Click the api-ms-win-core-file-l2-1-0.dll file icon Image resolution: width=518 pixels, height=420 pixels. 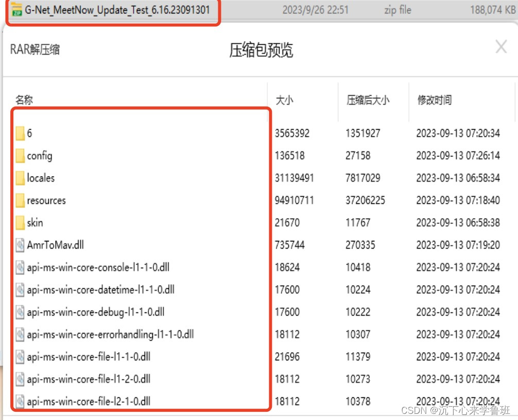point(20,401)
